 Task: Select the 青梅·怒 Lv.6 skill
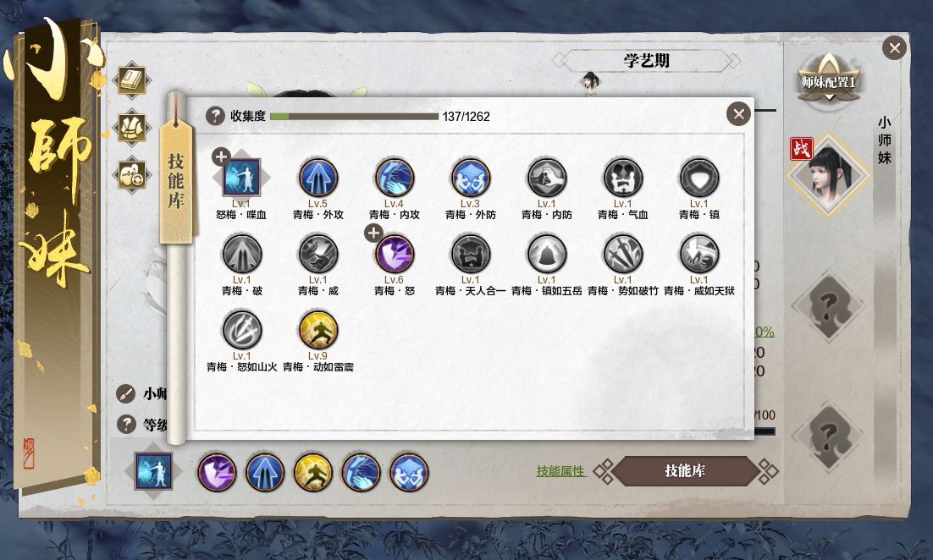[x=394, y=253]
